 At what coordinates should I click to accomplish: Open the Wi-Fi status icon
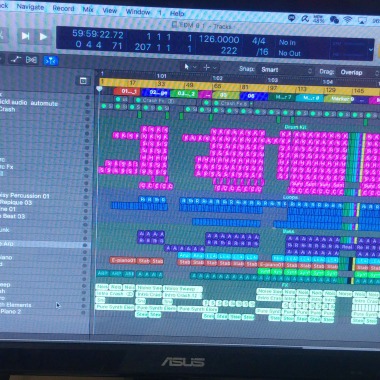click(x=348, y=20)
